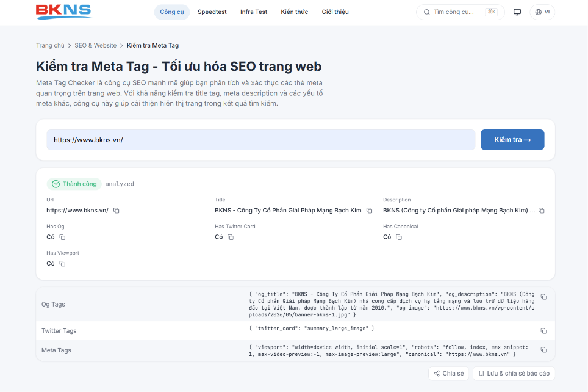Click the magnifier search icon
The height and width of the screenshot is (392, 588).
point(427,12)
